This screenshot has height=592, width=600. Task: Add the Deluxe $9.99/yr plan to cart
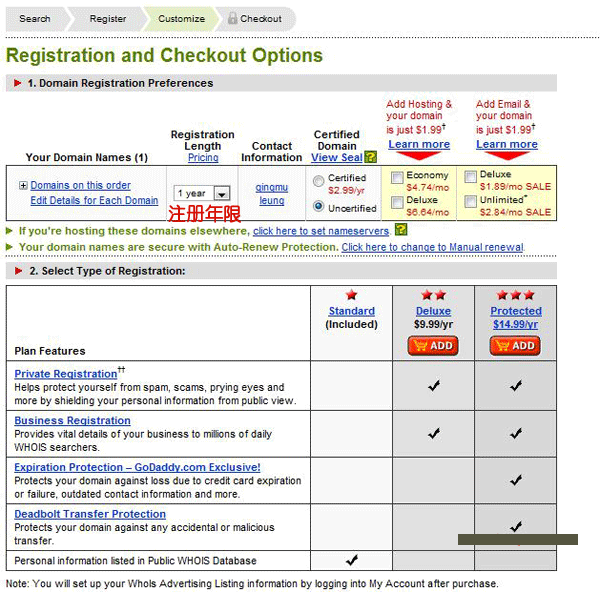(433, 345)
